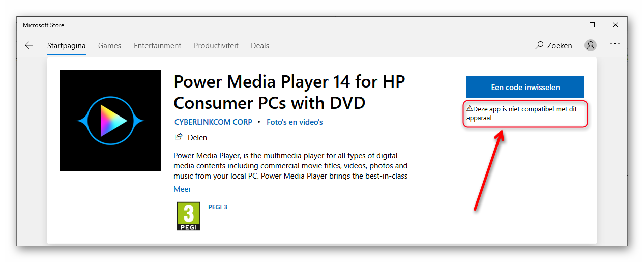This screenshot has width=644, height=262.
Task: Select the Productiviteit tab
Action: pyautogui.click(x=216, y=45)
